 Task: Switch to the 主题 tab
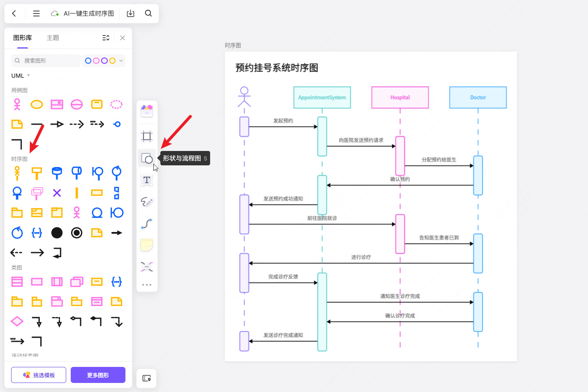[x=53, y=38]
